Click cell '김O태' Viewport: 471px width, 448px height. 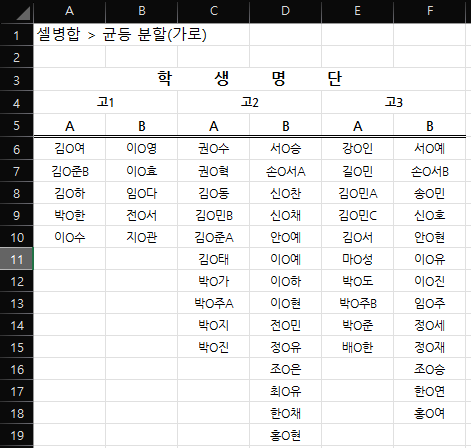pos(214,259)
